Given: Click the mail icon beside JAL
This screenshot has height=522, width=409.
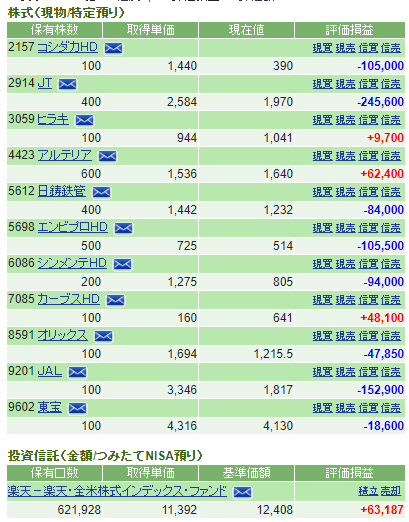Looking at the screenshot, I should click(x=77, y=372).
